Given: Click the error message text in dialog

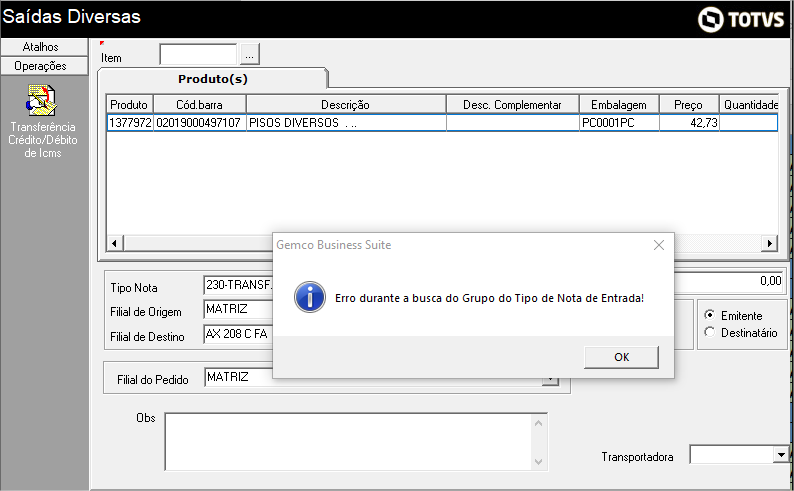Looking at the screenshot, I should tap(489, 298).
